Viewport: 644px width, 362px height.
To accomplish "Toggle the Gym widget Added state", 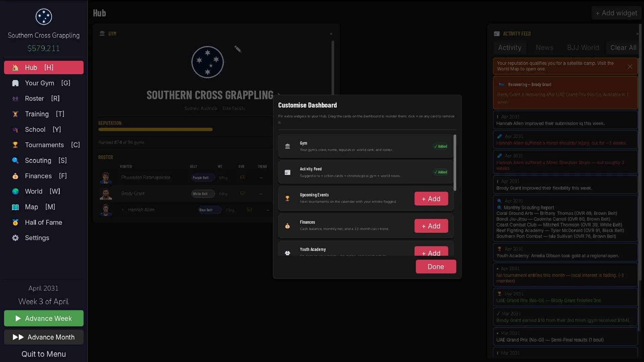I will tap(440, 146).
